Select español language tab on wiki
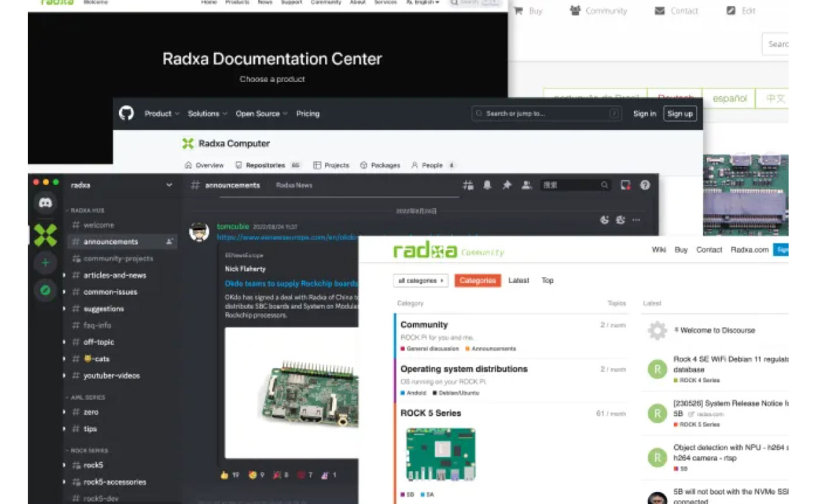 729,98
